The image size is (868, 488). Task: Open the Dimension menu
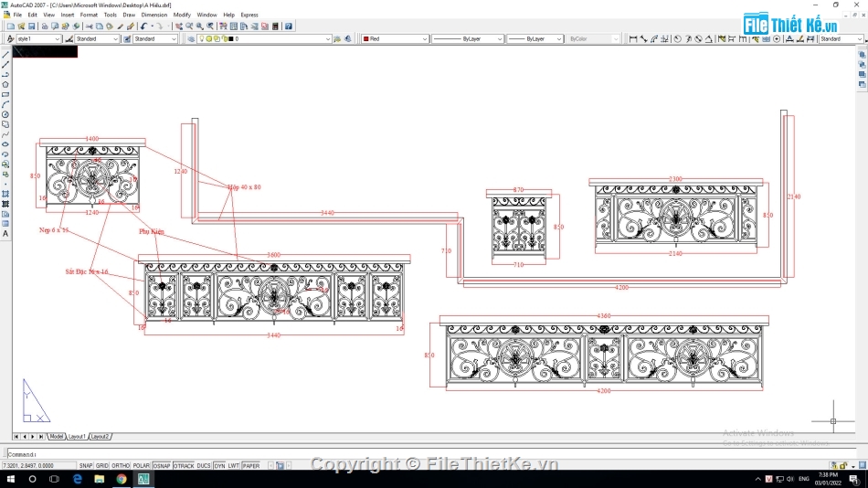point(153,15)
